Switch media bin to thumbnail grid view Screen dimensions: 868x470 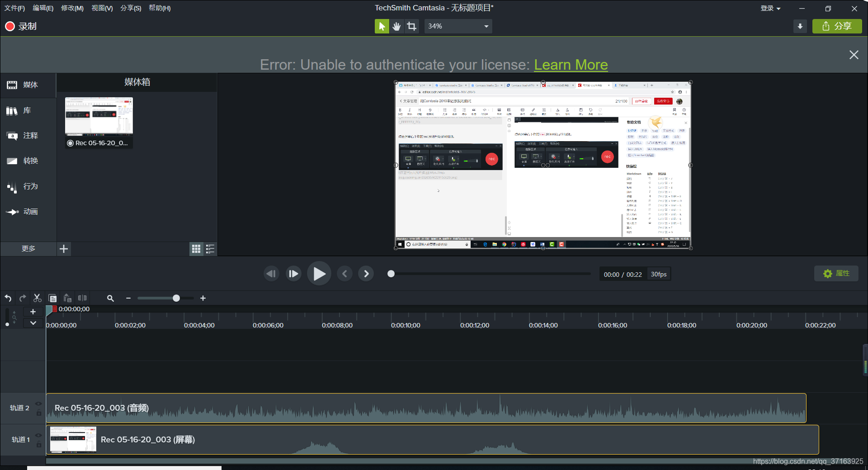pyautogui.click(x=196, y=249)
